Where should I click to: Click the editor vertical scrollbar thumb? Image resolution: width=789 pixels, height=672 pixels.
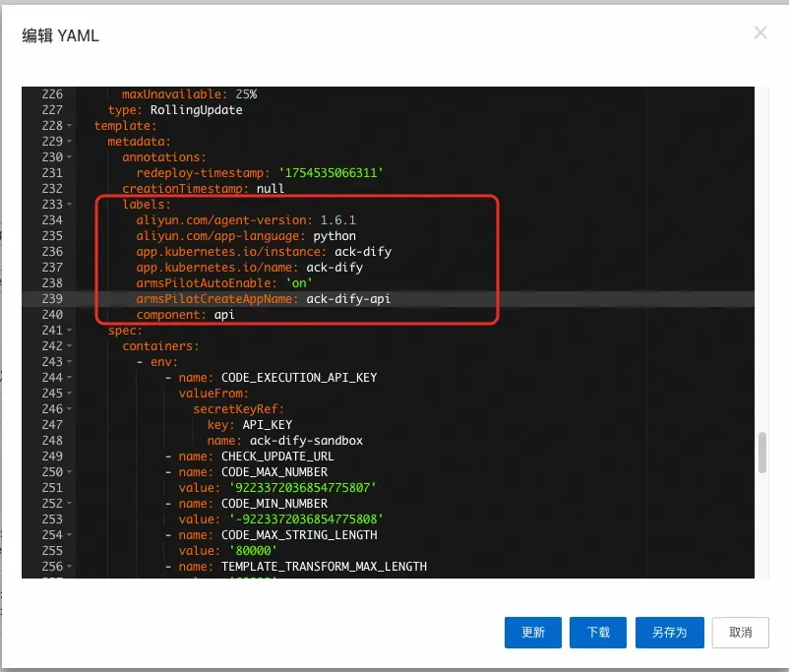tap(762, 452)
